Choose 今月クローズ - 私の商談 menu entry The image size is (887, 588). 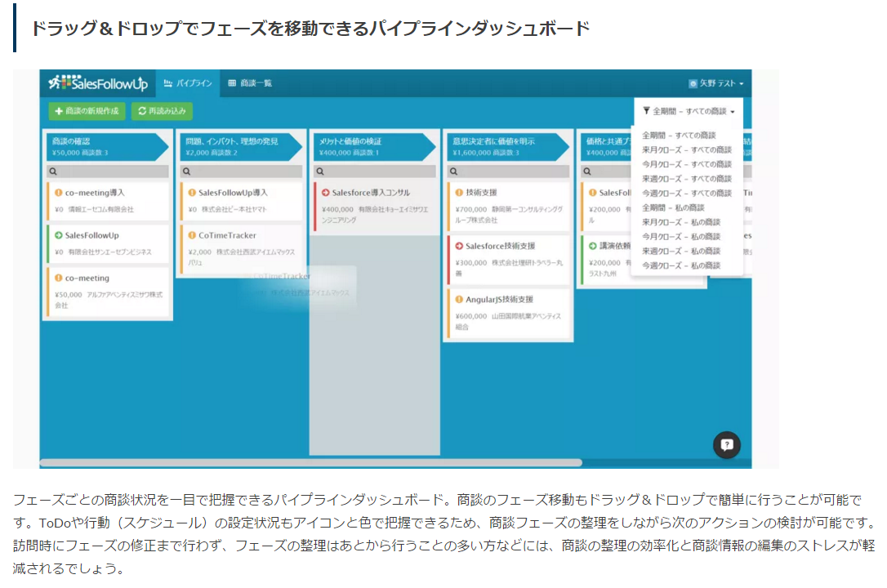681,236
